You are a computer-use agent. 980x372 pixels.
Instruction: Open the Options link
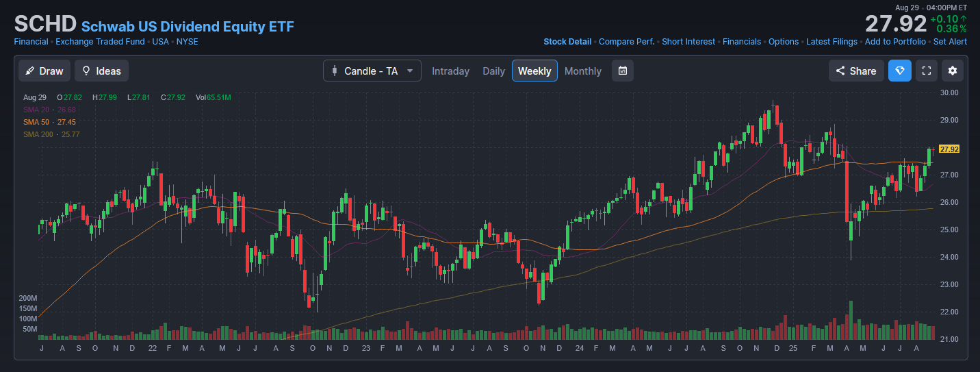[784, 42]
